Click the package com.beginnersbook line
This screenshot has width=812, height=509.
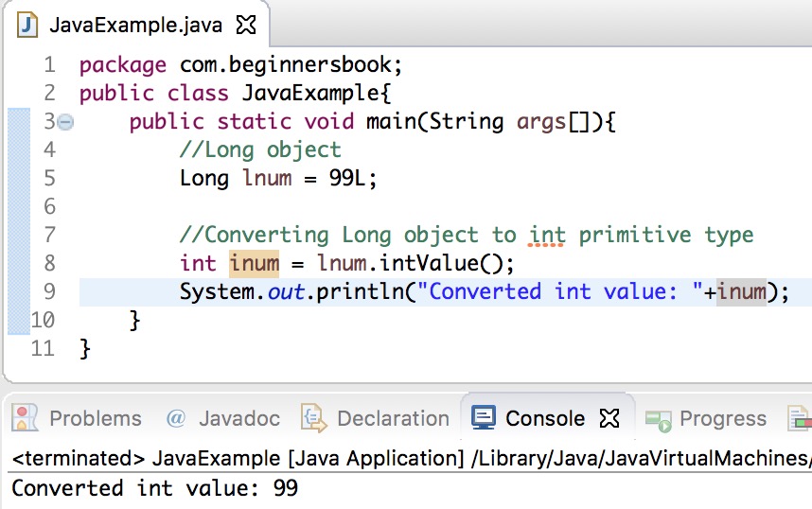tap(240, 65)
